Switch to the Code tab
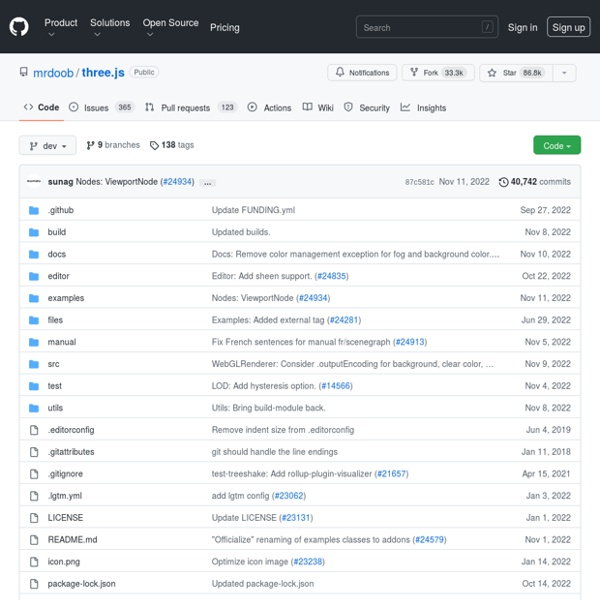 click(41, 108)
